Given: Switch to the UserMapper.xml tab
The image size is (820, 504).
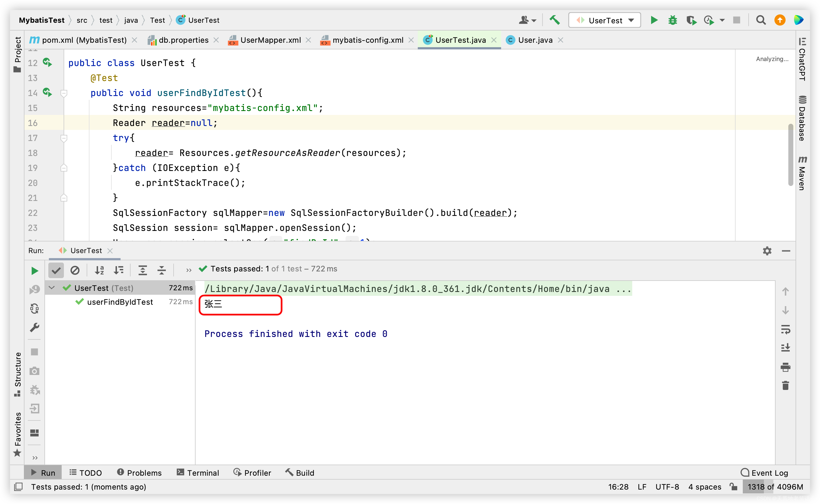Looking at the screenshot, I should (270, 40).
